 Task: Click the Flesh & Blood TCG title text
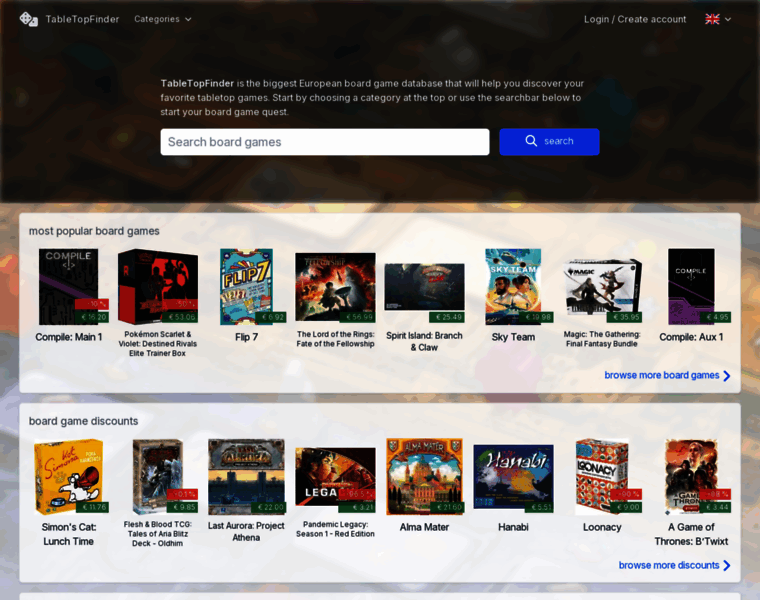[158, 534]
